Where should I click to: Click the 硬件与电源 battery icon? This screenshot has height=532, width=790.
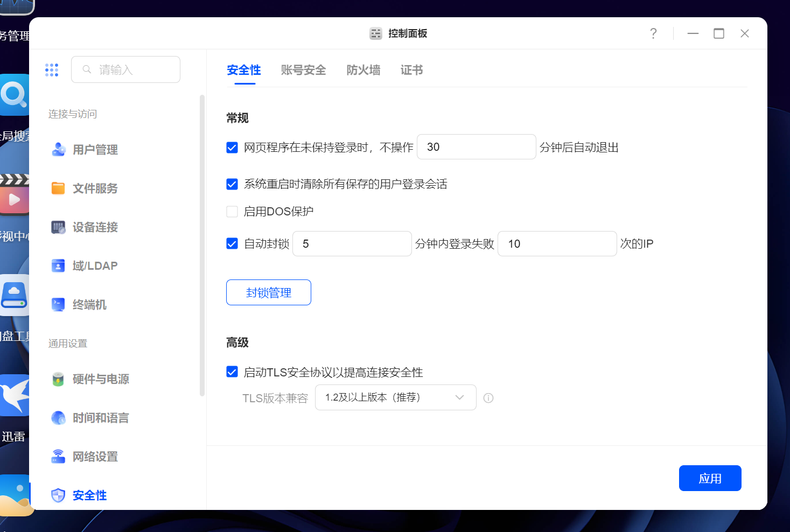click(58, 379)
